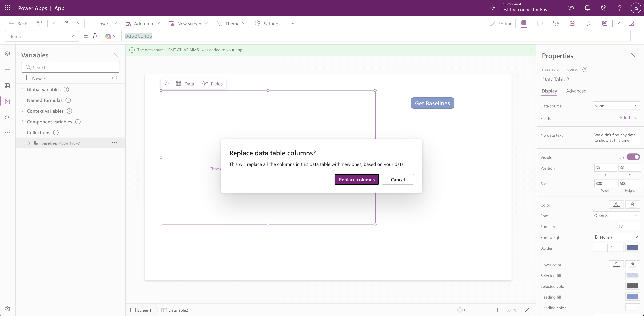Screen dimensions: 644x316
Task: Open the Items property dropdown
Action: coord(42,36)
